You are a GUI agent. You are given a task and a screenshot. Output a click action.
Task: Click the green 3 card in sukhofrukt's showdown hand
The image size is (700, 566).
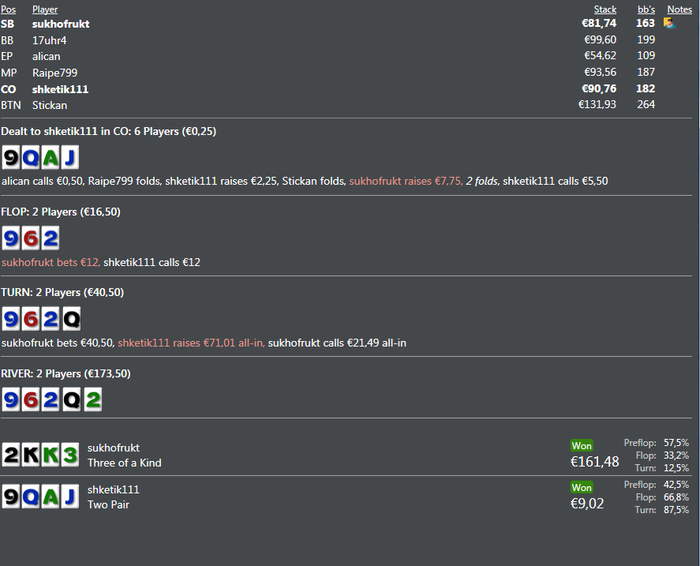tap(67, 455)
